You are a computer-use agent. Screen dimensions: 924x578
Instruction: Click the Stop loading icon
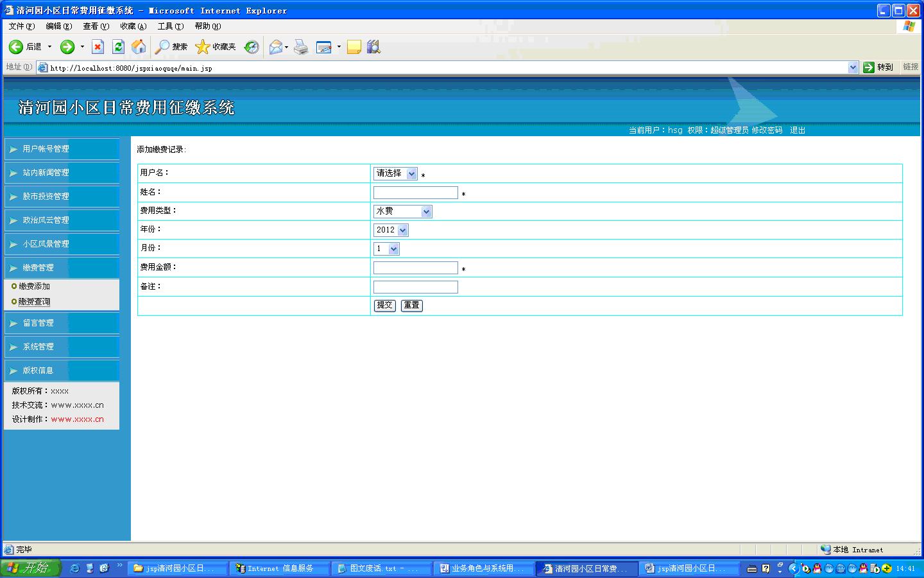98,47
